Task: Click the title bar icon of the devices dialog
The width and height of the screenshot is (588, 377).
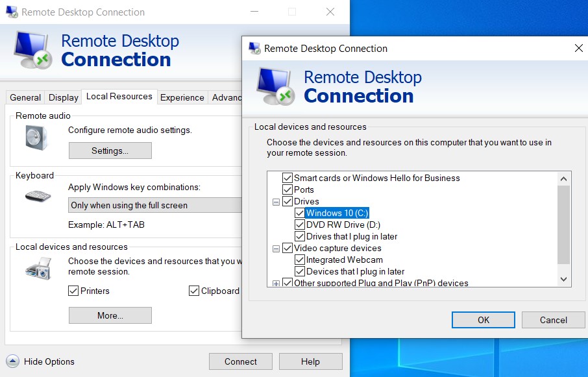Action: click(x=254, y=49)
